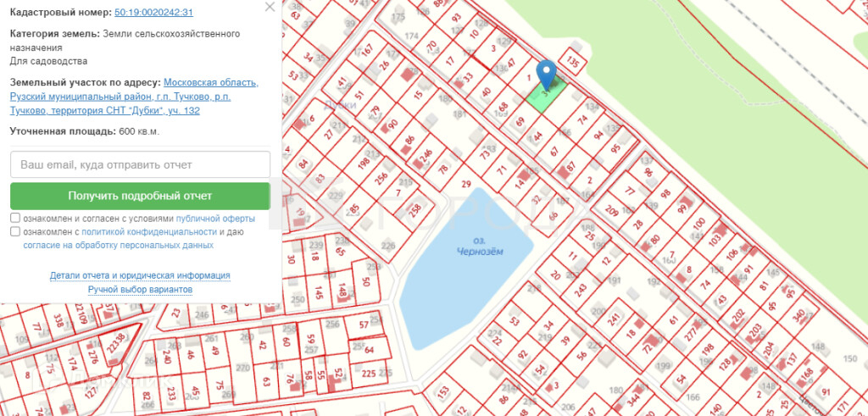
Task: Select parcel labeled 203 on map
Action: [x=754, y=331]
